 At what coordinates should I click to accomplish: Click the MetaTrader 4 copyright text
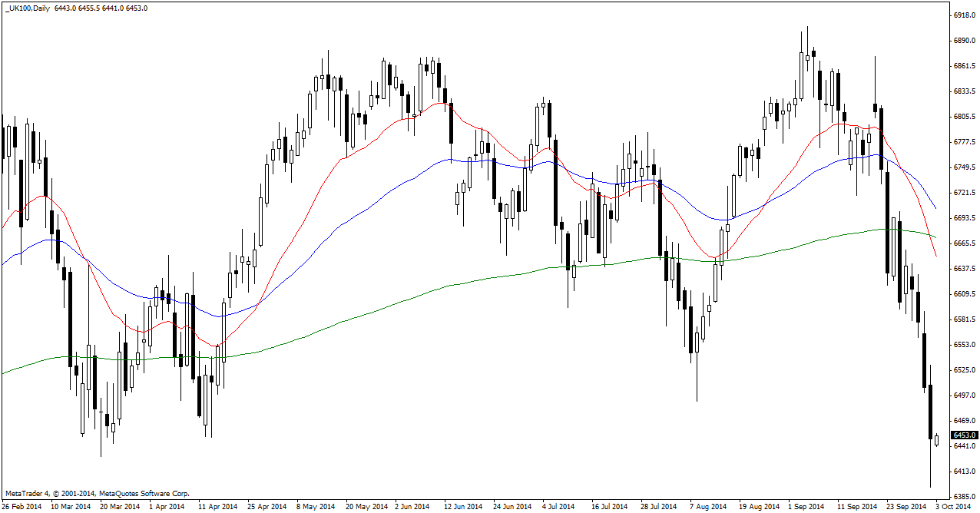coord(97,493)
